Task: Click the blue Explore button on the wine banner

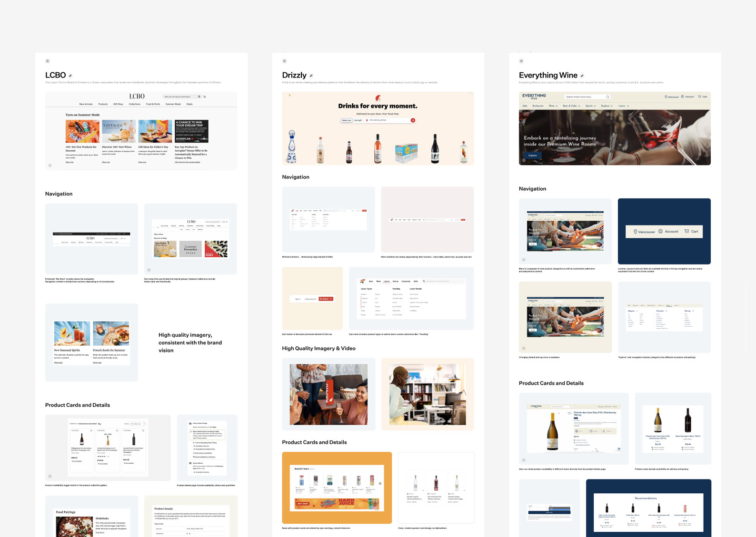Action: coord(533,156)
